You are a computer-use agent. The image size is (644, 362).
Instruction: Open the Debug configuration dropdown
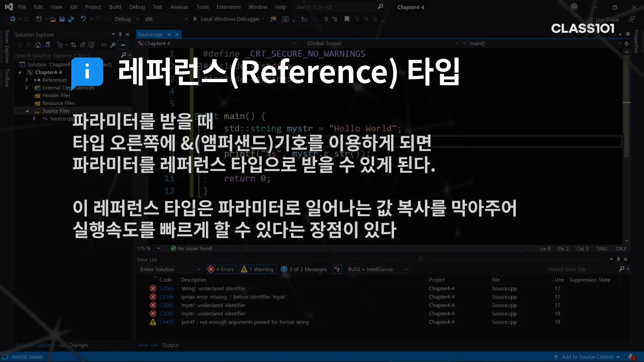pos(126,19)
